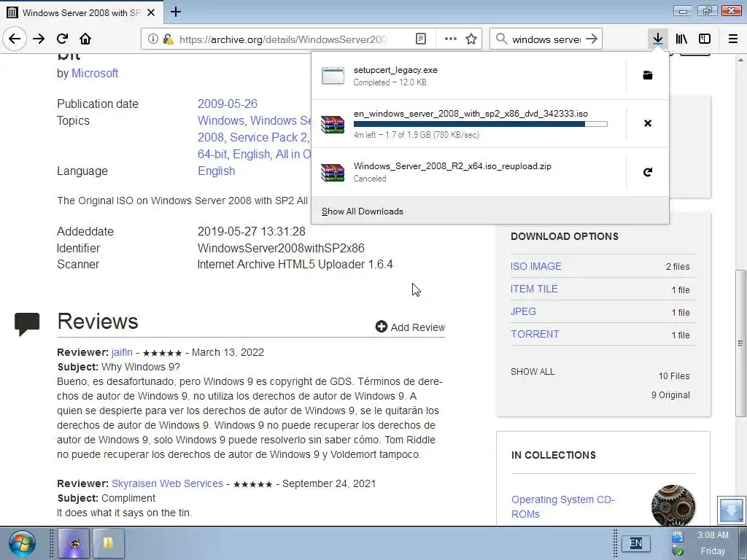This screenshot has width=747, height=560.
Task: Open the 2009-05-26 publication date link
Action: [x=228, y=104]
